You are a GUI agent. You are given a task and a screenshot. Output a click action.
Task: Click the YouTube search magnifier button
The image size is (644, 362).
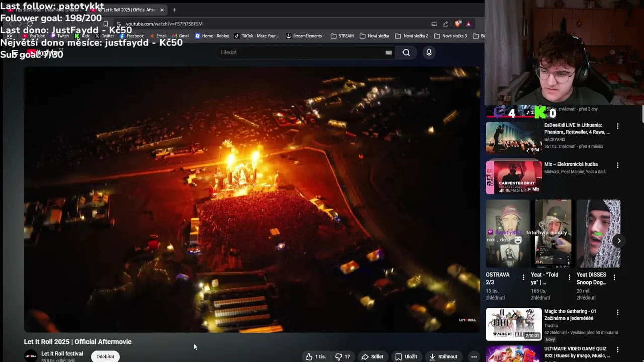coord(406,52)
